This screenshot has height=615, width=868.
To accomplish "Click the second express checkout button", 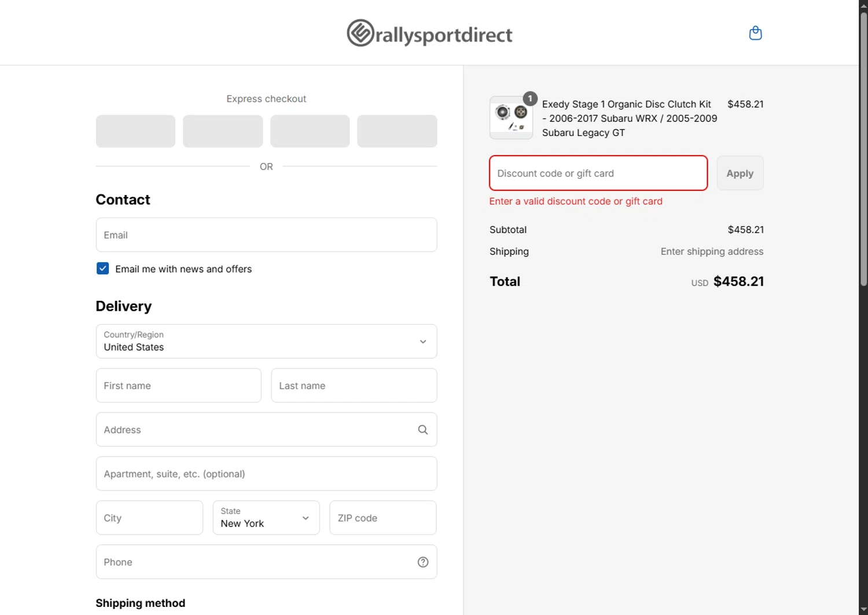I will (223, 131).
